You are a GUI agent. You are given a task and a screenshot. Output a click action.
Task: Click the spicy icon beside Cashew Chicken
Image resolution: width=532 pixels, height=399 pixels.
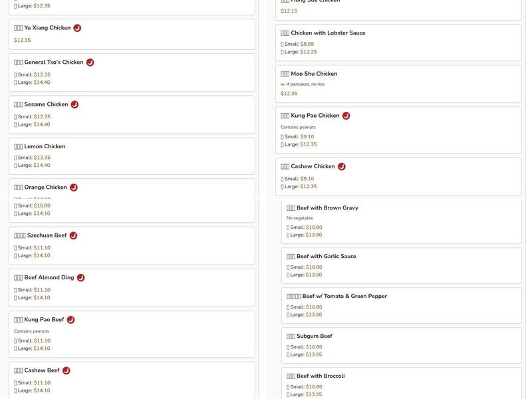(342, 167)
